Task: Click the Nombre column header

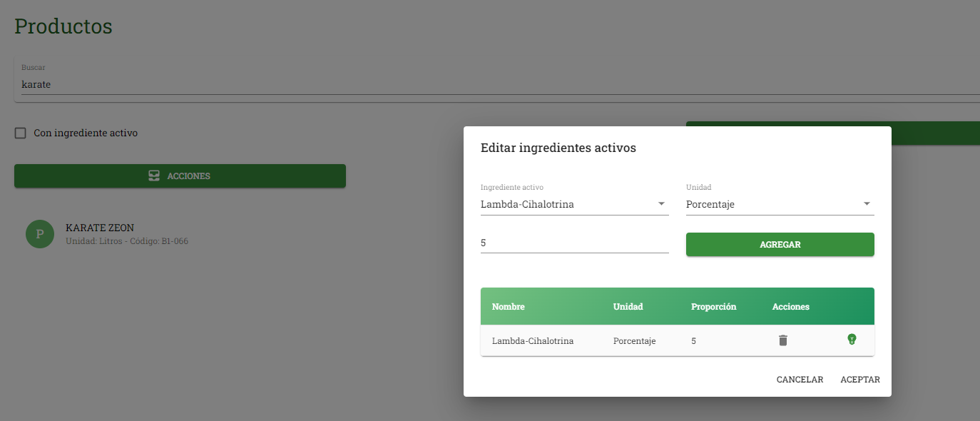Action: click(509, 307)
